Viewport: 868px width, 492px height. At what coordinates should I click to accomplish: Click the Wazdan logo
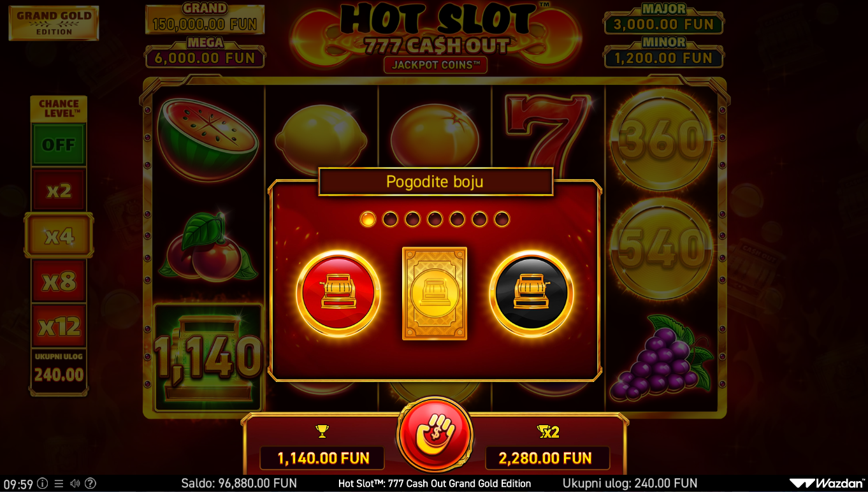pyautogui.click(x=827, y=484)
